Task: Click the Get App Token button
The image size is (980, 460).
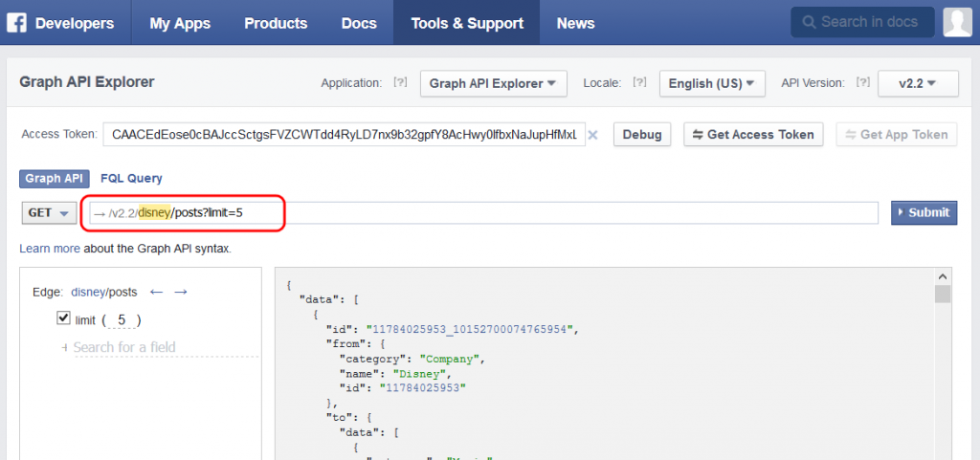Action: 896,134
